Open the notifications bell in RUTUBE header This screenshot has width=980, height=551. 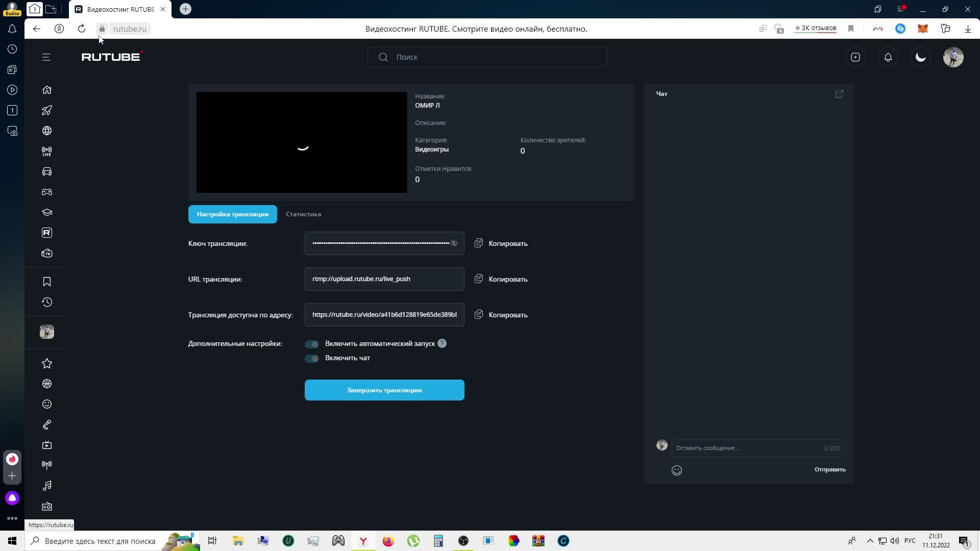[888, 57]
